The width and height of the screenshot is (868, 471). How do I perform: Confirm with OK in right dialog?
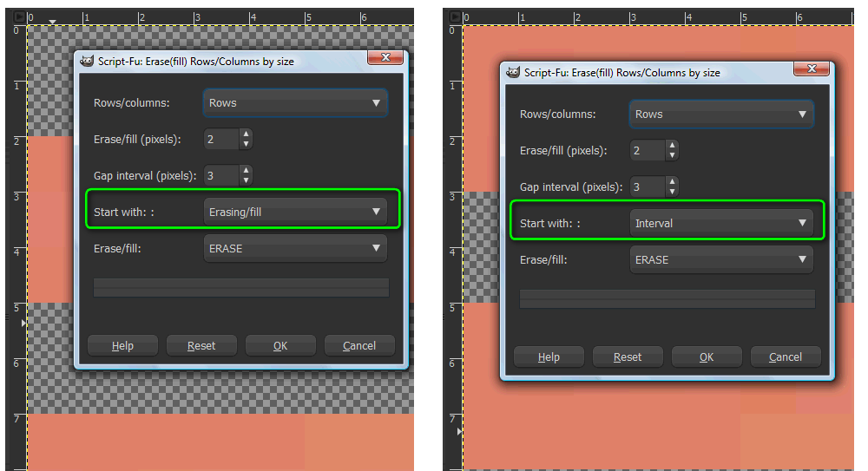pos(707,357)
